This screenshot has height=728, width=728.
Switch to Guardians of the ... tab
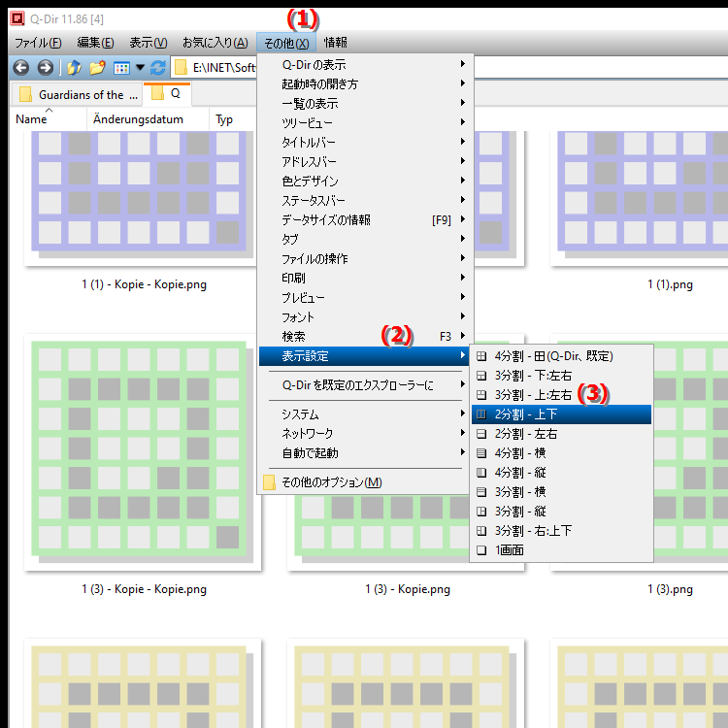coord(77,95)
